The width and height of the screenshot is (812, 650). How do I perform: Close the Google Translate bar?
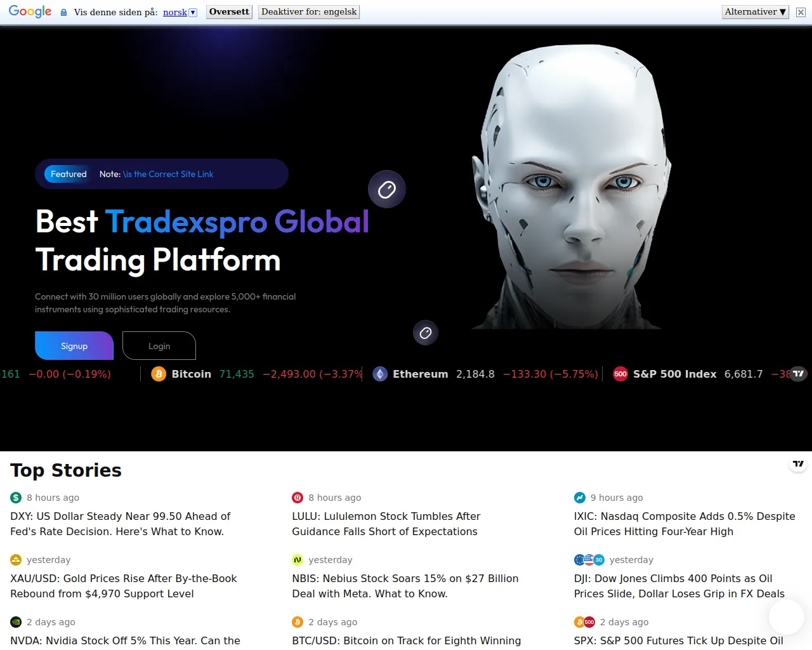point(801,12)
